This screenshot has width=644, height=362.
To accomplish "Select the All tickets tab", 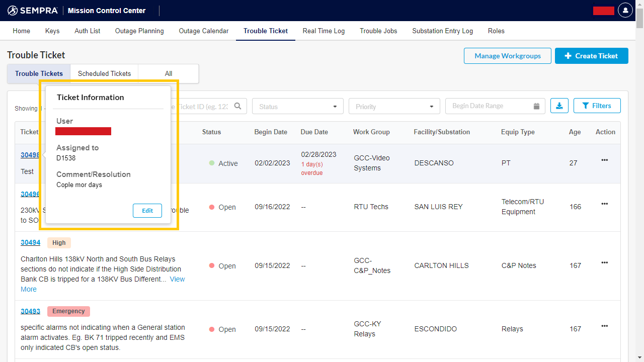I will (168, 73).
